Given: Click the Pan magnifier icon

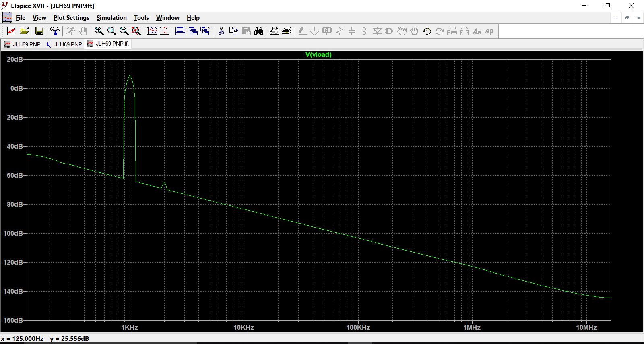Looking at the screenshot, I should coord(111,31).
